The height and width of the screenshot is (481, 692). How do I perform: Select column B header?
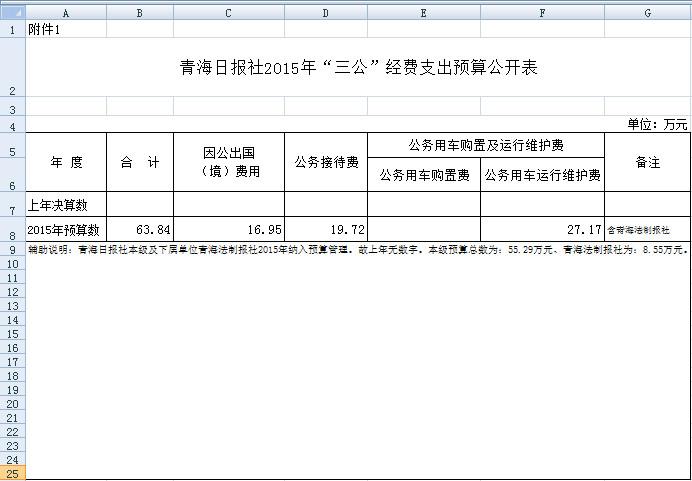click(x=140, y=13)
